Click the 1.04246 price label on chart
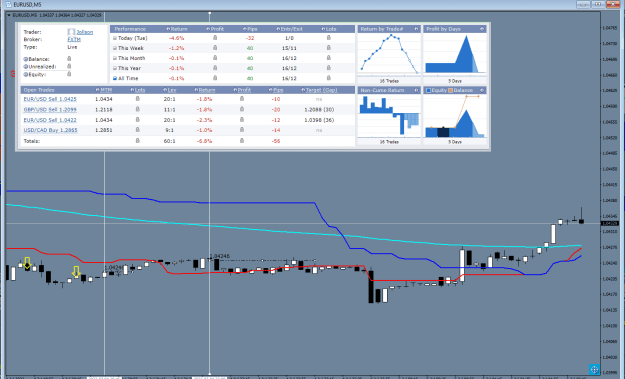This screenshot has width=625, height=379. click(x=219, y=256)
